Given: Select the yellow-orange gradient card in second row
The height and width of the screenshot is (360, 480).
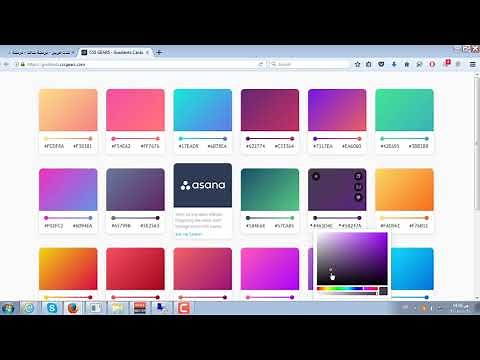Looking at the screenshot, I should [404, 189].
